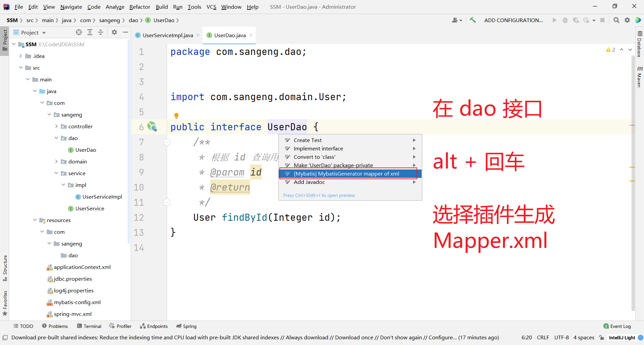Select applicationContext.xml in project tree
Viewport: 644px width, 345px height.
pos(82,267)
